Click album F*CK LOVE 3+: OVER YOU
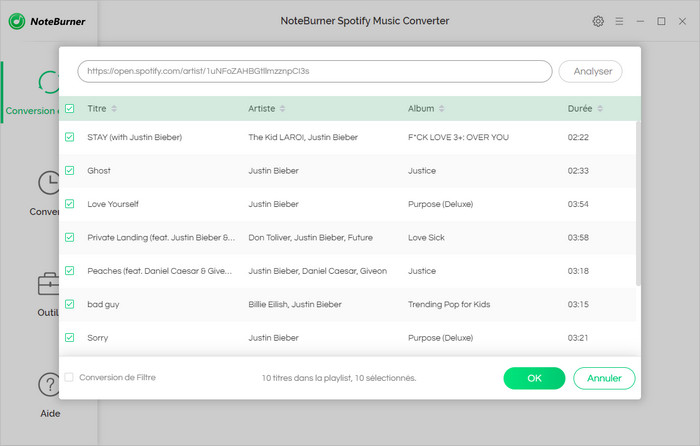This screenshot has height=446, width=700. click(458, 137)
